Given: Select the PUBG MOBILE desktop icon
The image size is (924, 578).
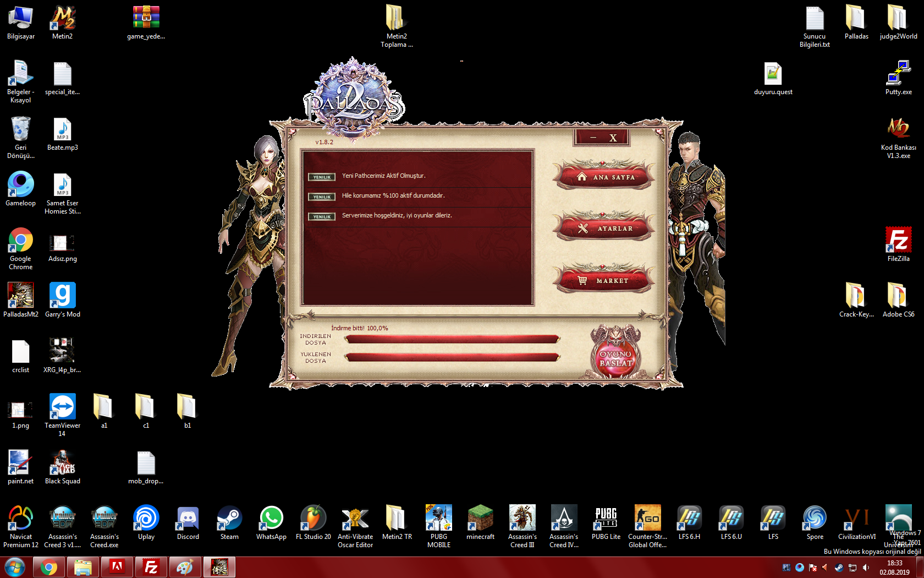Looking at the screenshot, I should (x=438, y=527).
